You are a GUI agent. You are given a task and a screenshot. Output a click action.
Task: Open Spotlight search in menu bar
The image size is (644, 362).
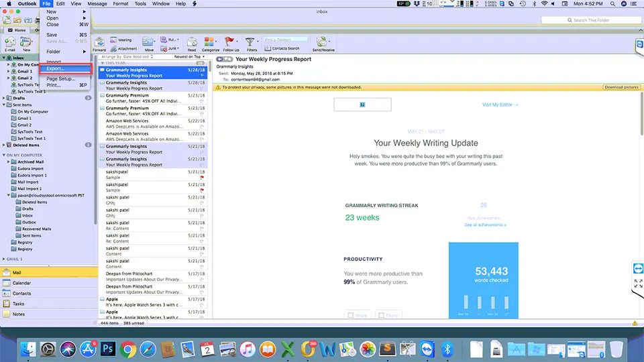(x=612, y=4)
